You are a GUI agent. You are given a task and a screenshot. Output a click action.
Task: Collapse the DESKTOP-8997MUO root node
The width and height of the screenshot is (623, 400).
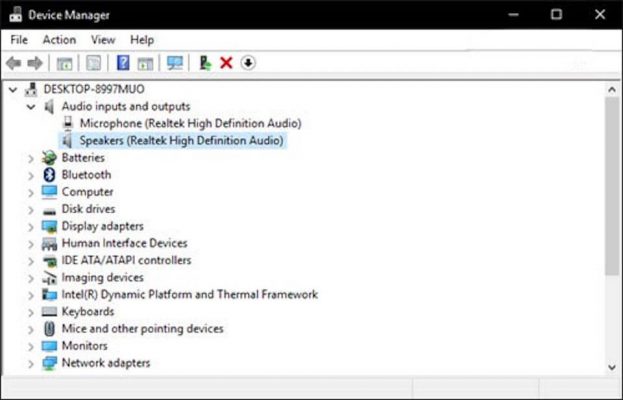click(13, 89)
